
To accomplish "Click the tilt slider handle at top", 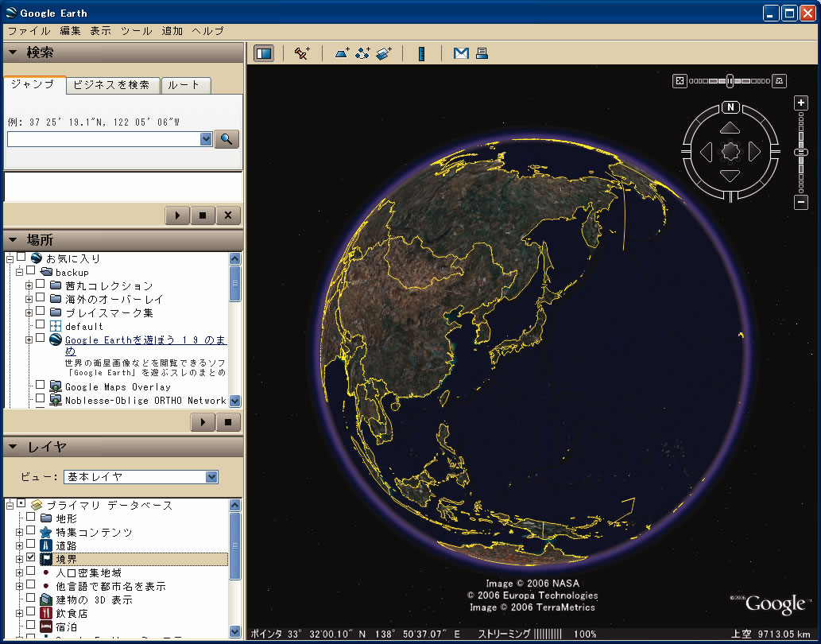I will (x=730, y=80).
